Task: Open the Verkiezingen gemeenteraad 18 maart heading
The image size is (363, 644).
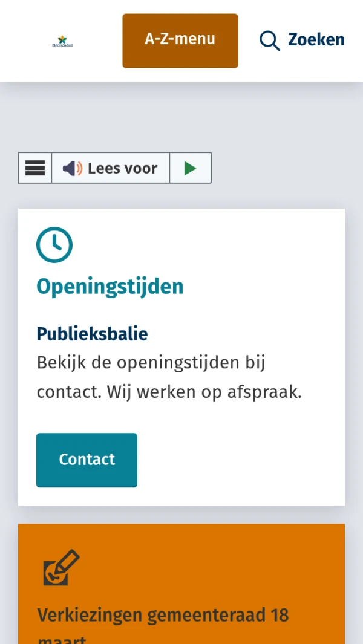Action: tap(163, 616)
